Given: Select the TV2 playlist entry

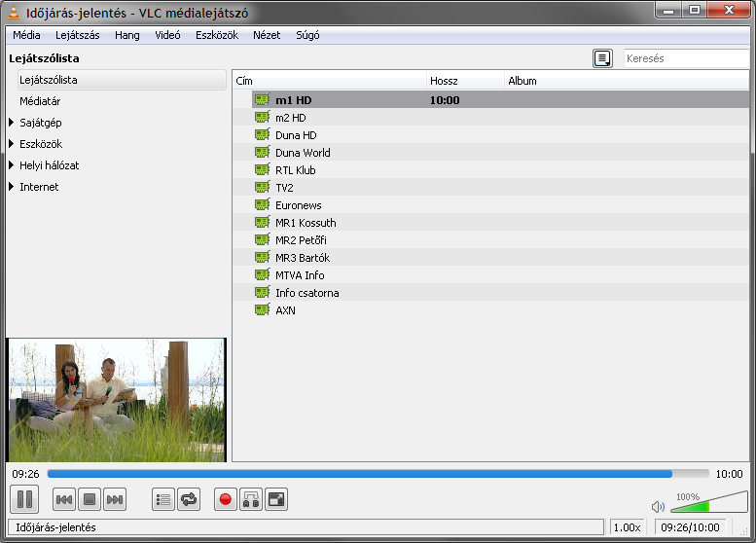Looking at the screenshot, I should (x=490, y=188).
